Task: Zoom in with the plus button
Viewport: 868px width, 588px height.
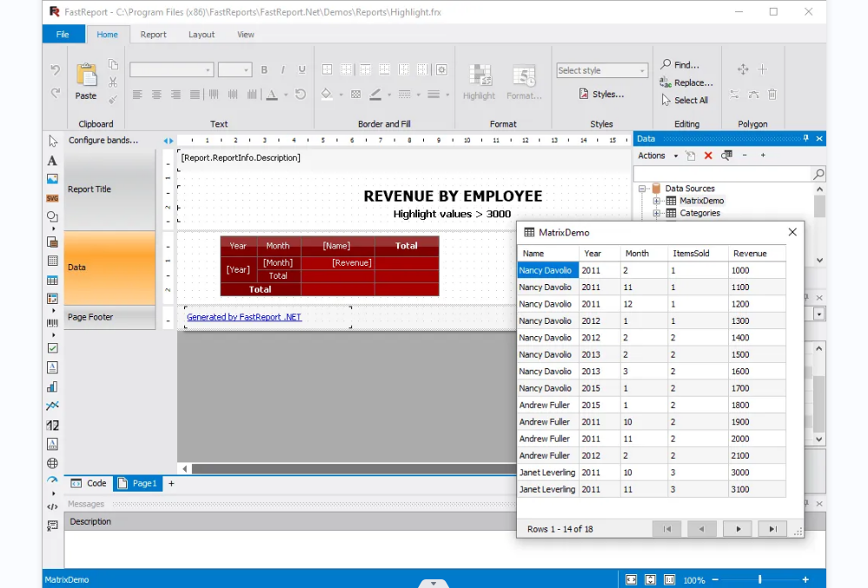Action: 805,579
